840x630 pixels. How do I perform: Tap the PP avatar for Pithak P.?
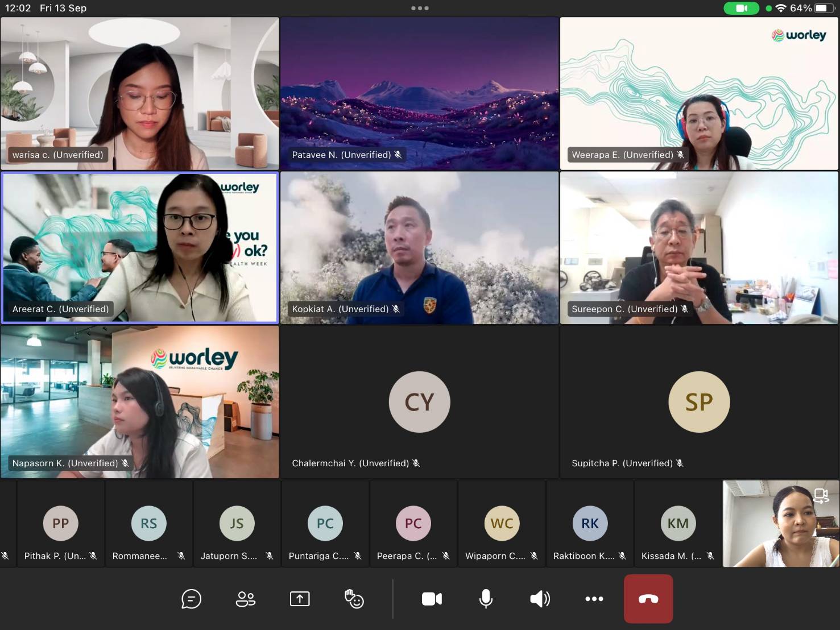[x=60, y=523]
